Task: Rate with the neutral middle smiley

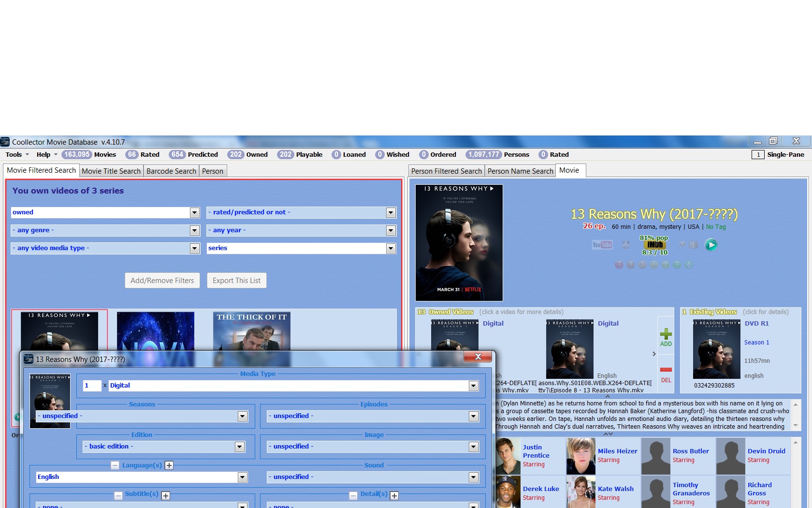Action: coord(654,265)
